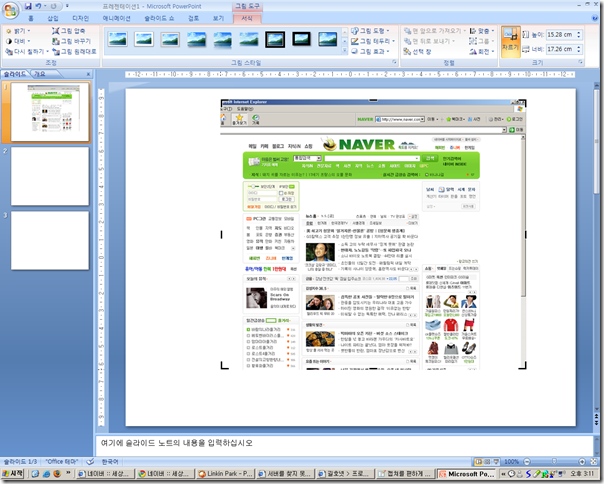Screen dimensions: 604x484
Task: Expand the picture styles gallery More button
Action: pyautogui.click(x=345, y=50)
